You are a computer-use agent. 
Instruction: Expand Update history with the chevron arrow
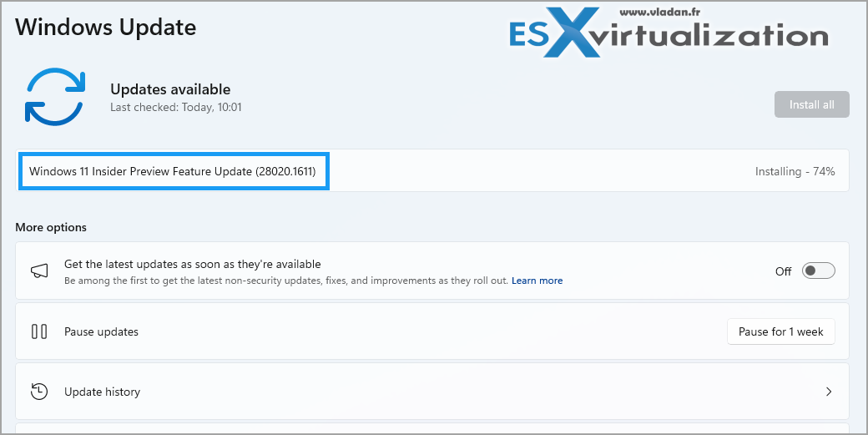tap(829, 392)
